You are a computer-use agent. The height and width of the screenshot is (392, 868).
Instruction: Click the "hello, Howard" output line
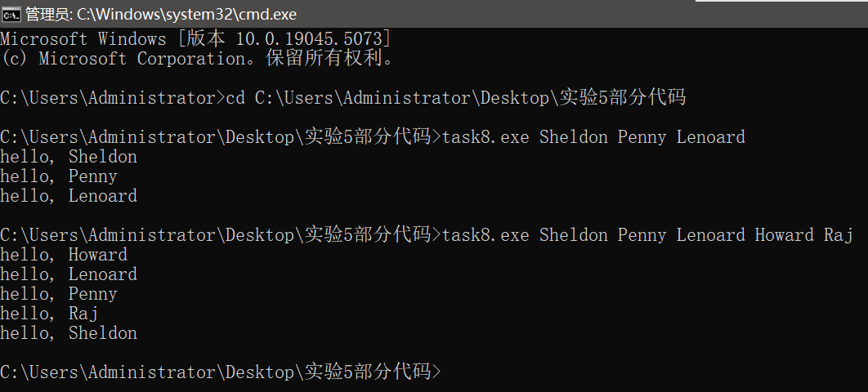(x=64, y=255)
